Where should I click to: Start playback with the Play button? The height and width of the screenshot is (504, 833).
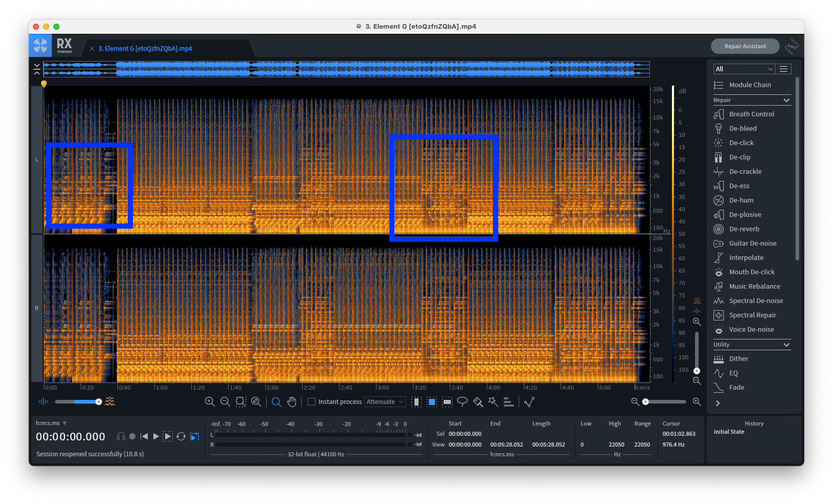(x=156, y=436)
